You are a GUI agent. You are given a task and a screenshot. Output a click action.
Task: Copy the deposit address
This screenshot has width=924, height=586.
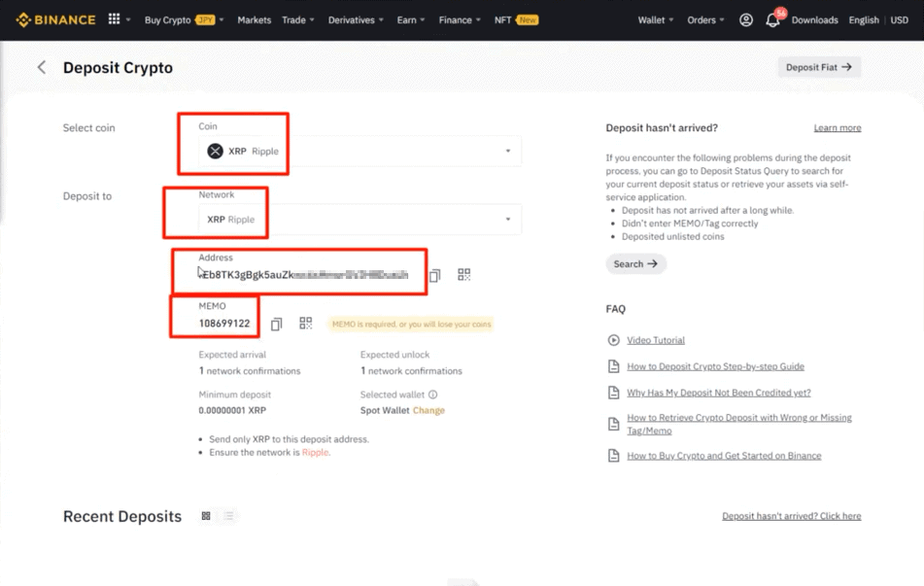[435, 275]
